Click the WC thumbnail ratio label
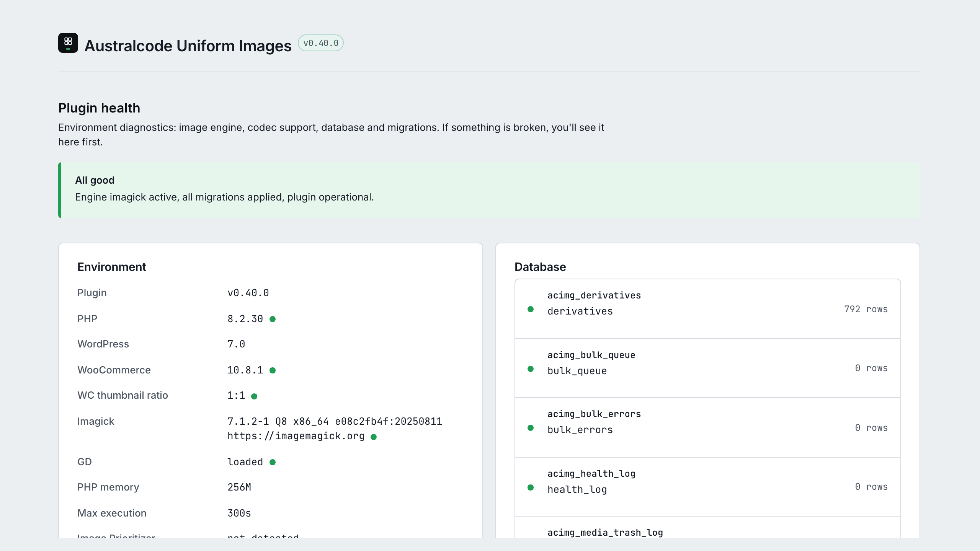This screenshot has width=980, height=551. (x=122, y=395)
